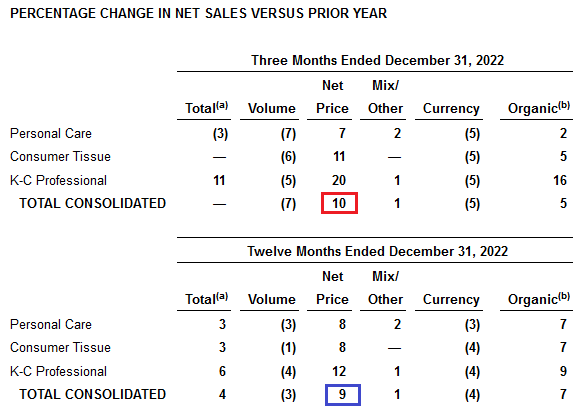Viewport: 583px width, 411px height.
Task: Click the Currency column header in bottom table
Action: pyautogui.click(x=451, y=299)
